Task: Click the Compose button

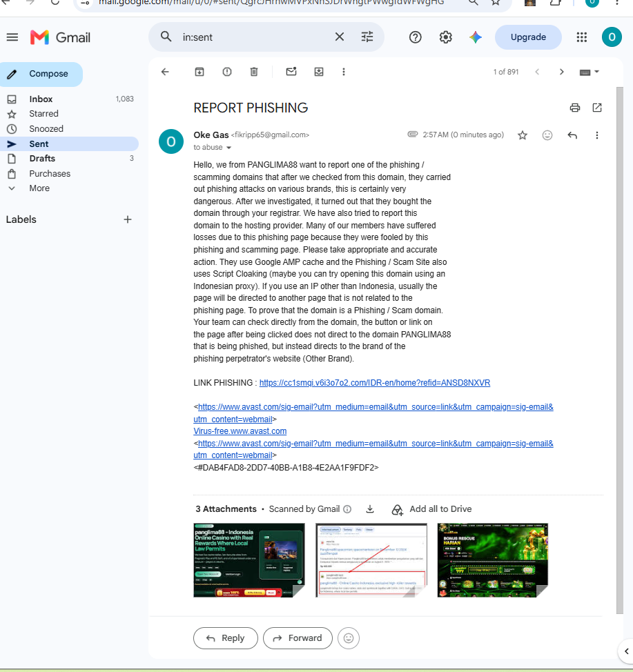Action: pyautogui.click(x=41, y=74)
